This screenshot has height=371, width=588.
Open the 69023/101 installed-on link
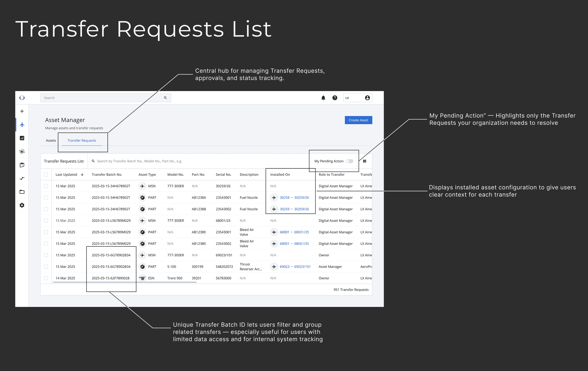[x=302, y=266]
